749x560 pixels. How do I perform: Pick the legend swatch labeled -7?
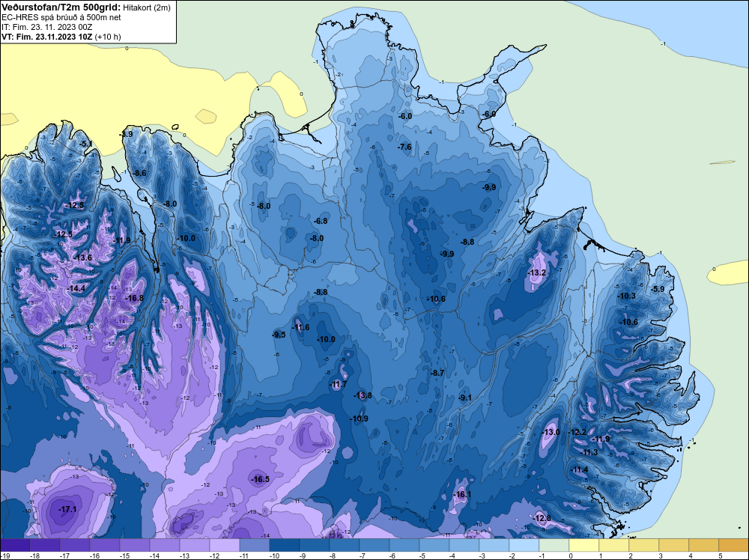(374, 545)
